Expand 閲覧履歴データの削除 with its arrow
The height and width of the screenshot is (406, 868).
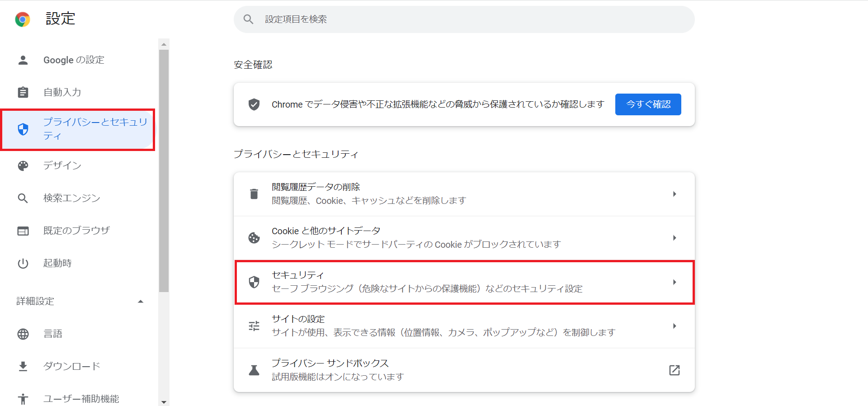pyautogui.click(x=675, y=194)
